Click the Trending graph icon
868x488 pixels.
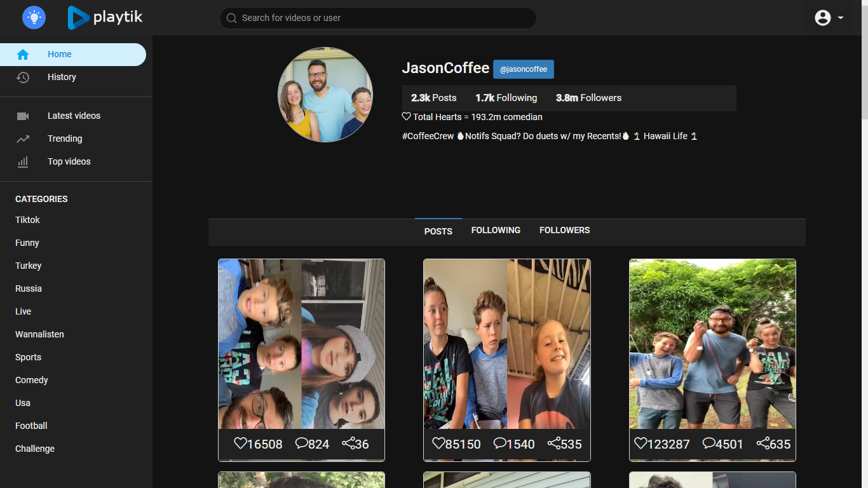click(23, 139)
